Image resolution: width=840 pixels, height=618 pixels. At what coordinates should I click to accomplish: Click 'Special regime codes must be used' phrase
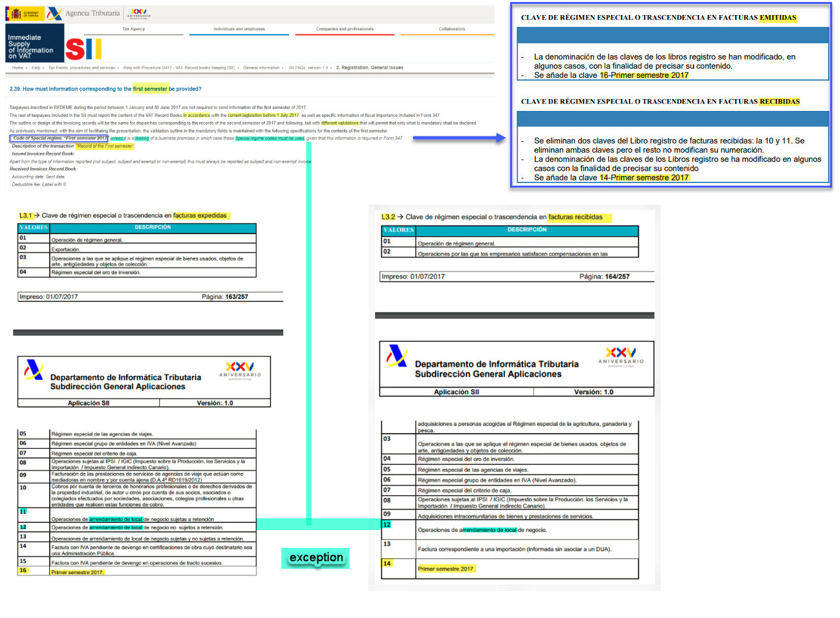coord(270,138)
